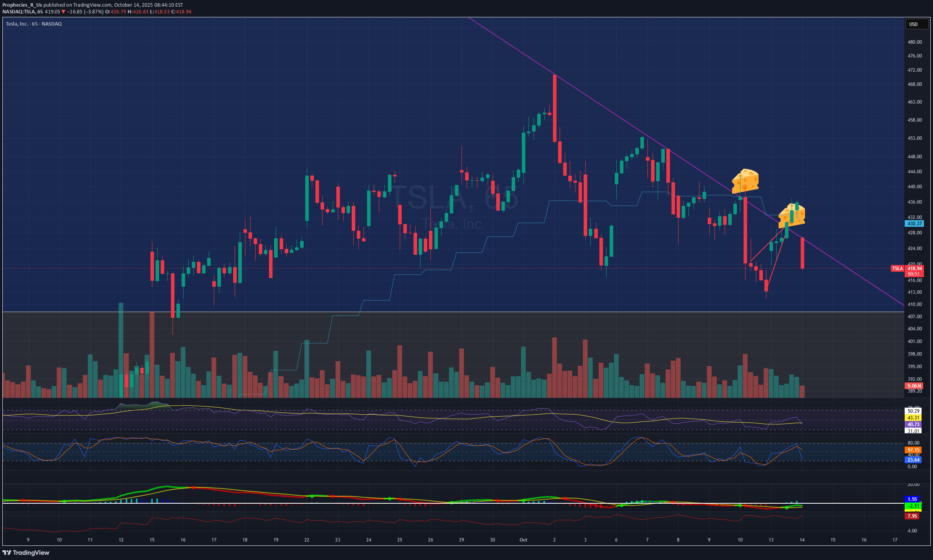Click the 14 date on time axis

(x=802, y=540)
